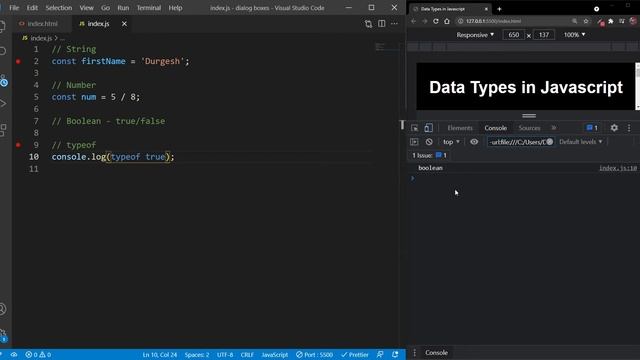
Task: Click the viewport width field showing 650
Action: click(x=513, y=35)
